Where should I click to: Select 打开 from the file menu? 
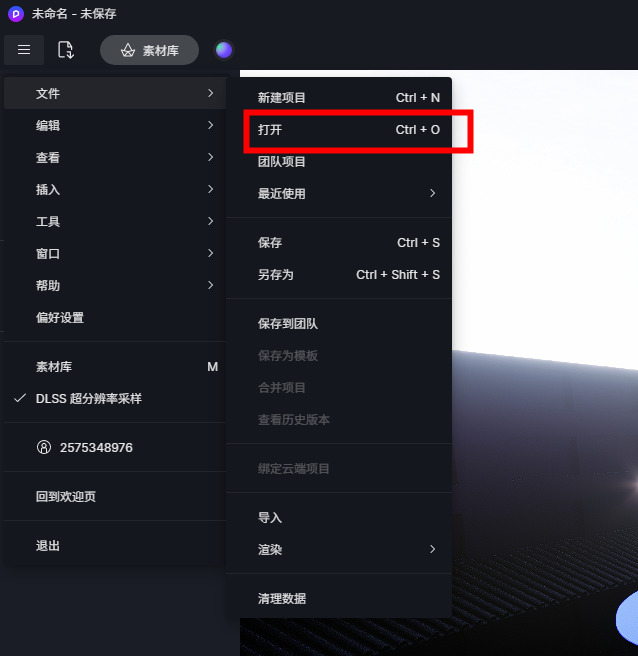coord(347,130)
